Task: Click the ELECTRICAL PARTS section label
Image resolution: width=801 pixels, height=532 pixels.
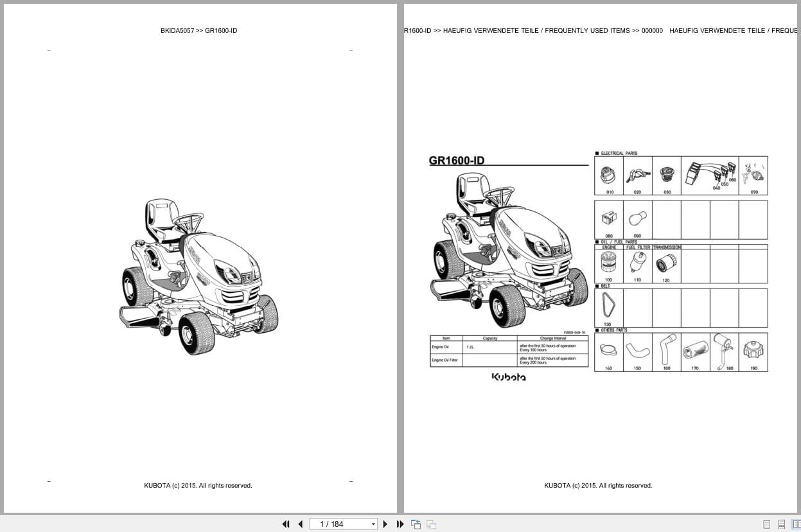Action: [x=619, y=154]
